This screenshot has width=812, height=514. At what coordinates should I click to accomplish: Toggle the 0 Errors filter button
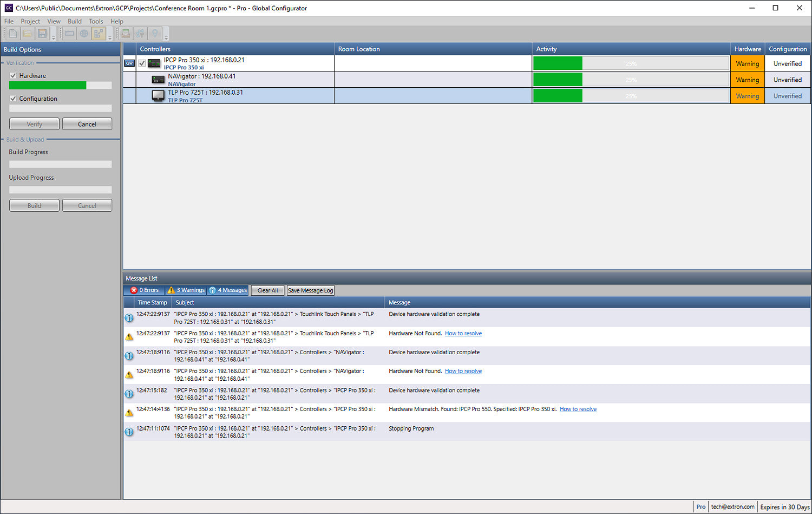pyautogui.click(x=145, y=290)
